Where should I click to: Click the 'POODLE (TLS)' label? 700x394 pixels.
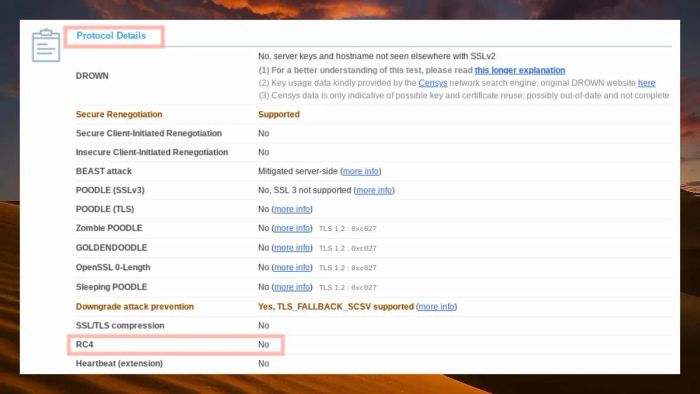tap(105, 209)
